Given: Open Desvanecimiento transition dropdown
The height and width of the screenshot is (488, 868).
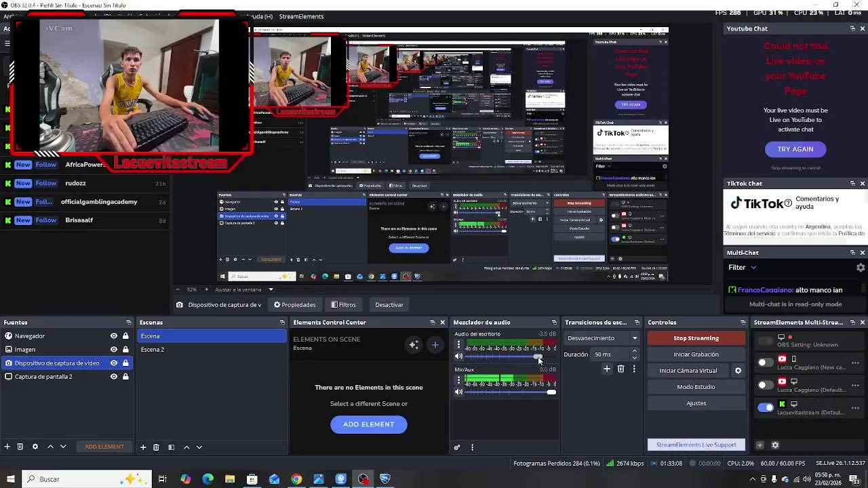Looking at the screenshot, I should [x=603, y=338].
